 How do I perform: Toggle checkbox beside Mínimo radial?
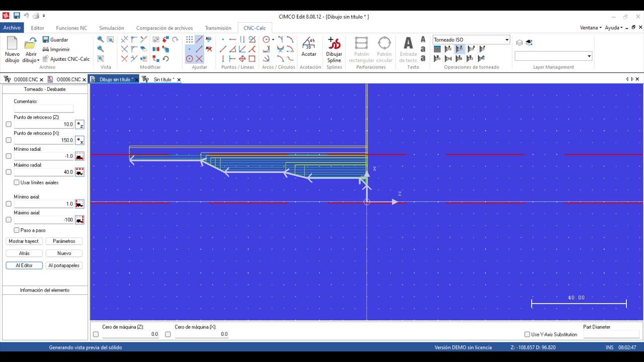[9, 156]
